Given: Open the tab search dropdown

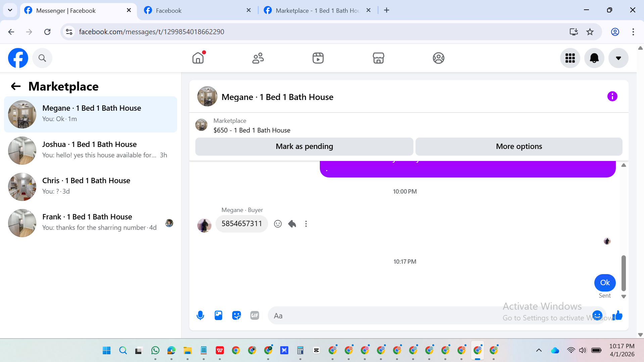Looking at the screenshot, I should point(10,10).
